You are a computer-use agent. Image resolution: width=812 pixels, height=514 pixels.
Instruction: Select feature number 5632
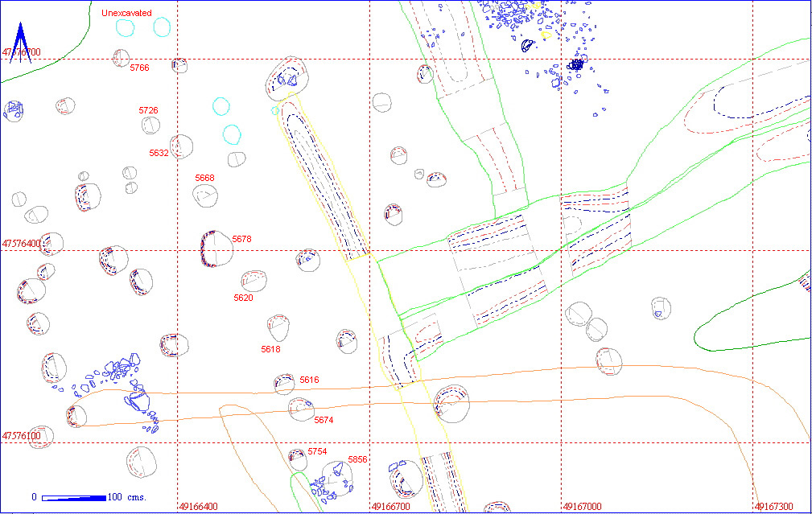click(159, 153)
